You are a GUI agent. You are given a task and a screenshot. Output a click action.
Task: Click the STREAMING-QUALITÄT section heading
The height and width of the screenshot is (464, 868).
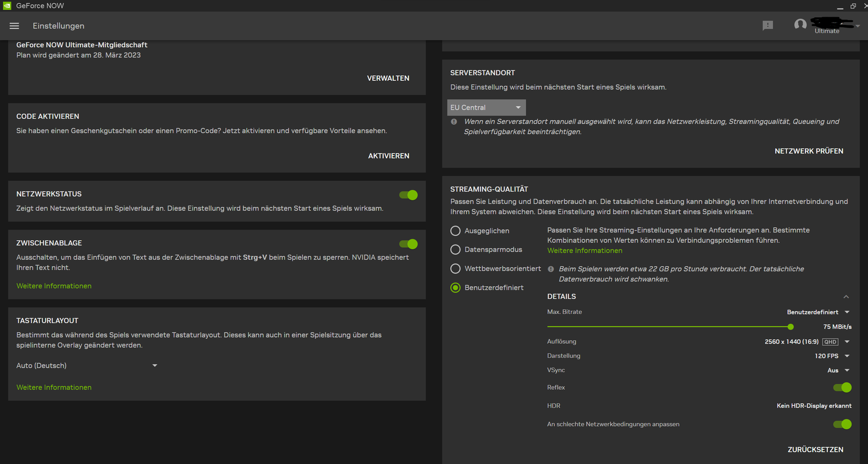489,189
